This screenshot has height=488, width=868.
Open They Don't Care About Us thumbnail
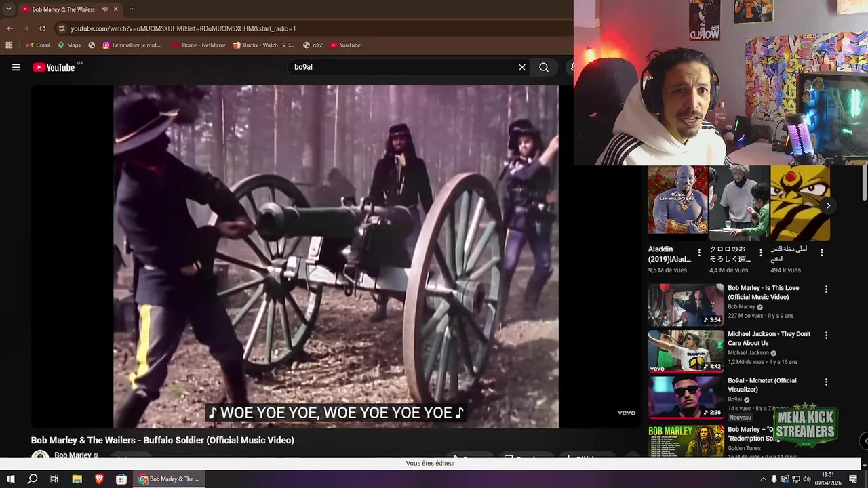coord(686,351)
